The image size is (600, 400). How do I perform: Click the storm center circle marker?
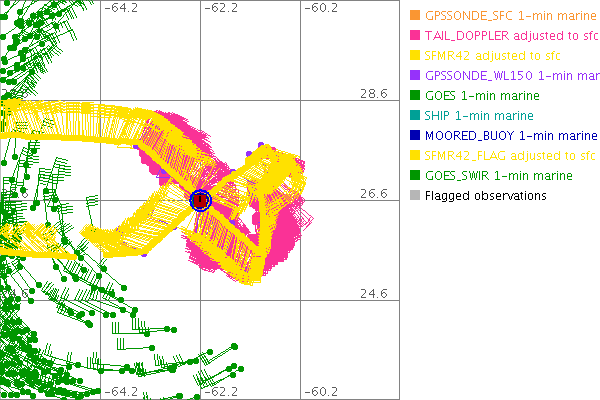click(200, 200)
